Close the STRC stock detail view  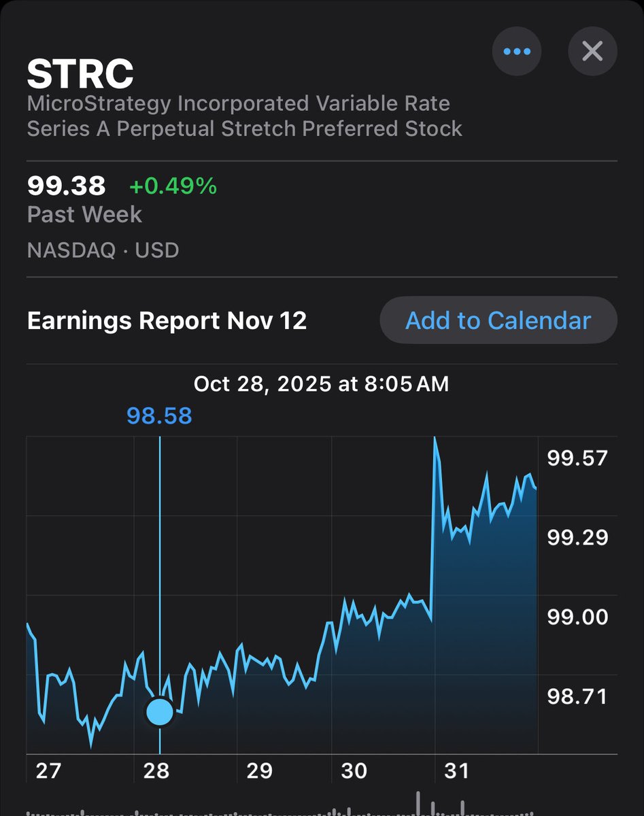592,51
